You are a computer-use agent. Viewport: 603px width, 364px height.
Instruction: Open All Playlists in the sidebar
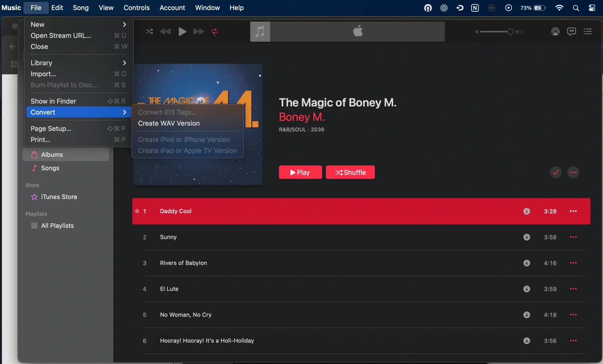click(x=57, y=226)
